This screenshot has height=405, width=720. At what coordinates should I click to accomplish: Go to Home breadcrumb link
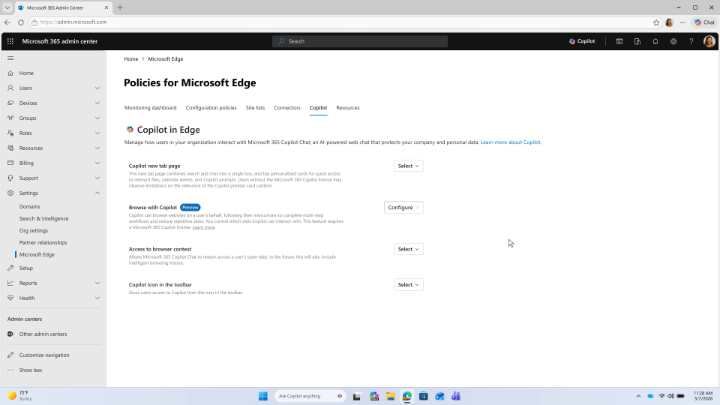(x=131, y=59)
